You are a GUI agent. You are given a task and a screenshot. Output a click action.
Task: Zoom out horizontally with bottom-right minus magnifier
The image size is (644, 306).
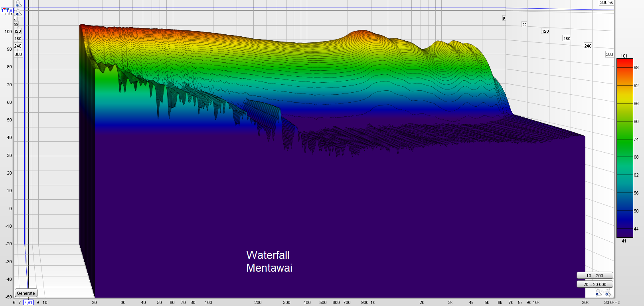pos(599,293)
